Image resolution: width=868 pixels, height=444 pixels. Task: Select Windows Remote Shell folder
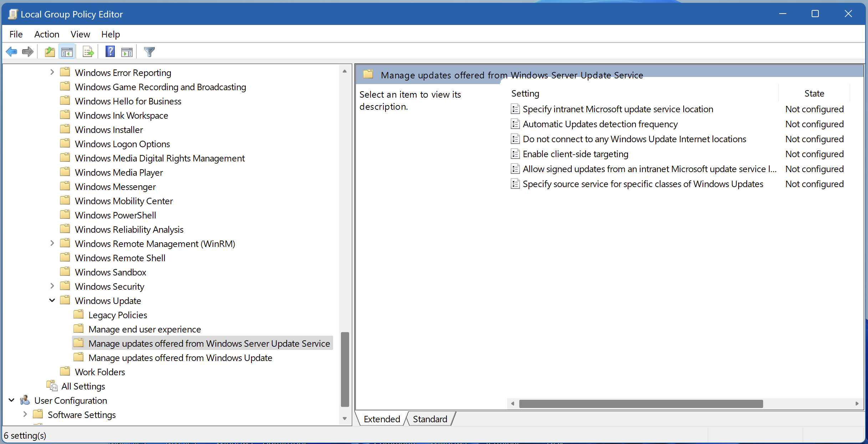click(x=120, y=258)
